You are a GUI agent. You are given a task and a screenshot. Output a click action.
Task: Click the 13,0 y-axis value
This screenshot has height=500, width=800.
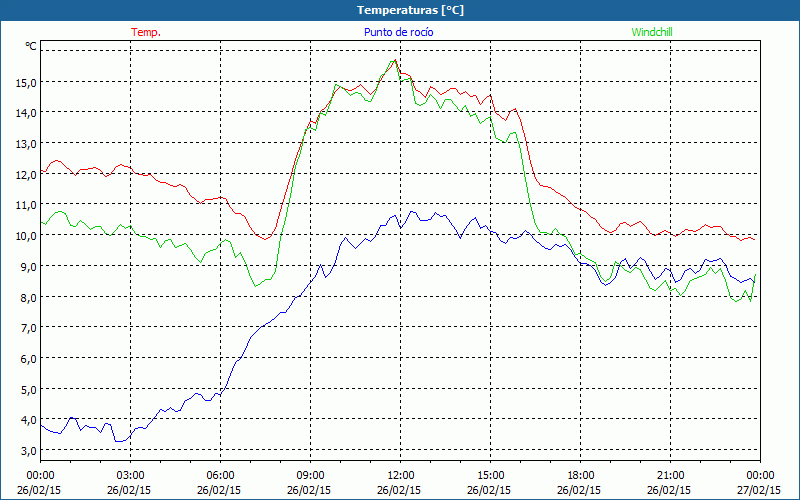point(27,144)
